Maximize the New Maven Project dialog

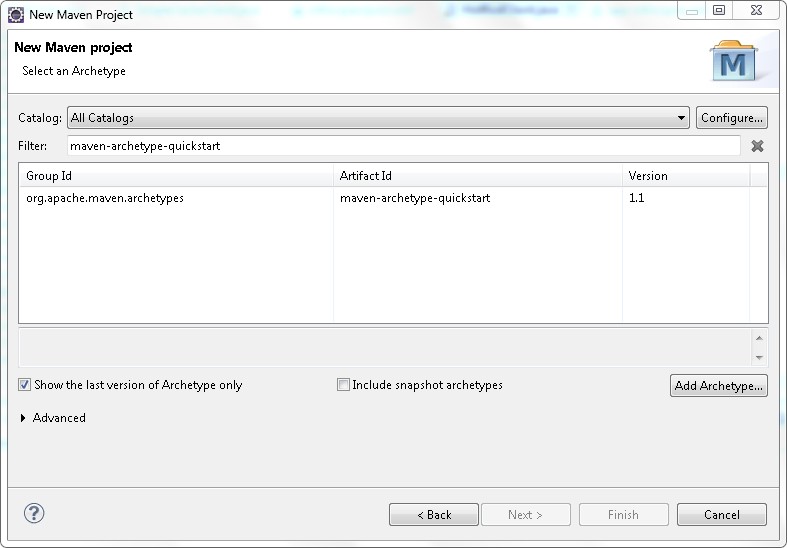tap(719, 10)
